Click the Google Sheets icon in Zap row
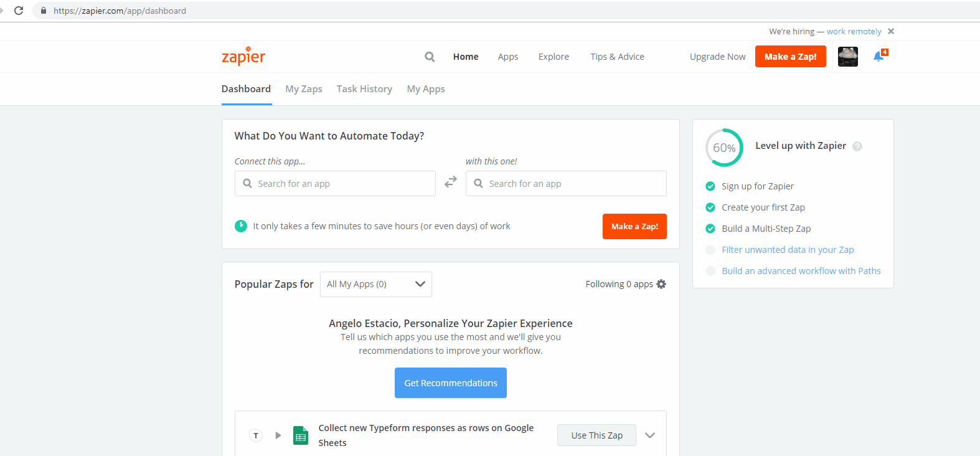 [301, 435]
